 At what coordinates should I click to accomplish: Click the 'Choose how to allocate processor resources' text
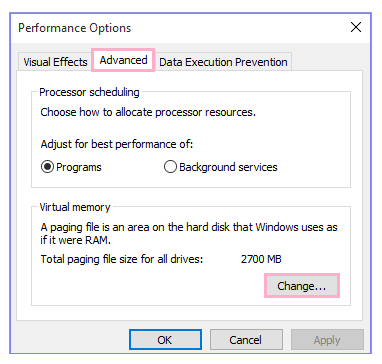[x=148, y=112]
